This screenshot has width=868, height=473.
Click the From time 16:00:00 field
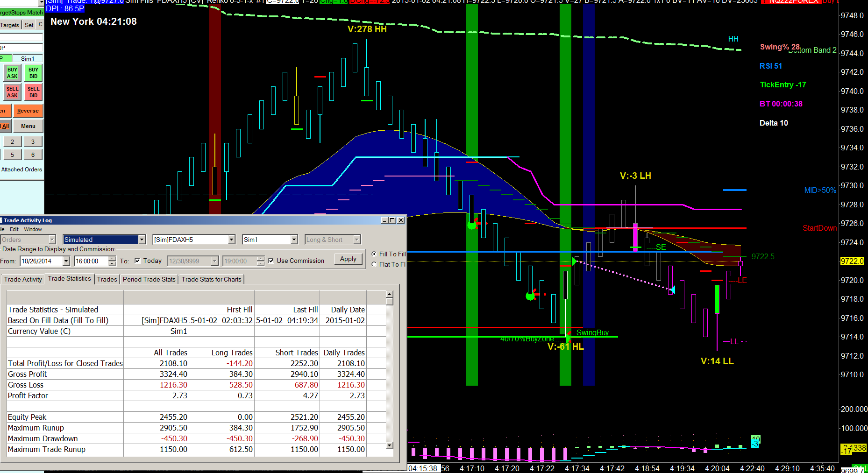pyautogui.click(x=91, y=261)
